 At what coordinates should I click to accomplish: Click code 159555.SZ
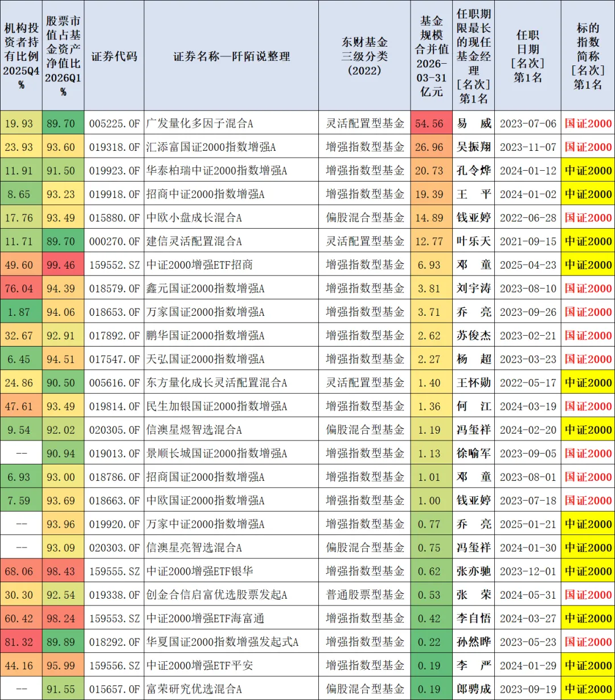coord(114,572)
